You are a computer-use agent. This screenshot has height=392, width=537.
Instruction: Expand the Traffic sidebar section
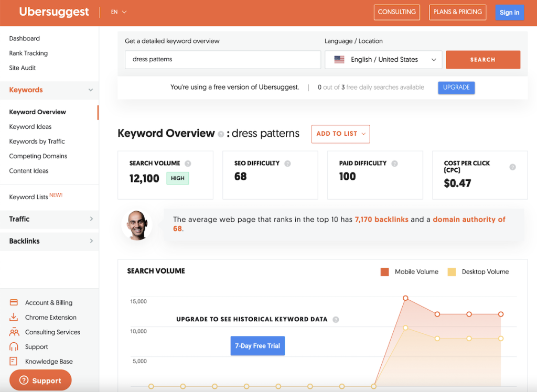(91, 219)
